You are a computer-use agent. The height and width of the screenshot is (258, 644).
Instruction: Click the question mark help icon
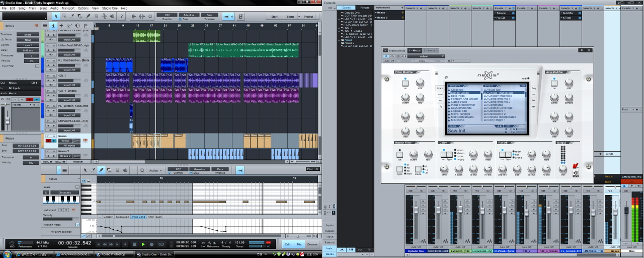[x=122, y=16]
